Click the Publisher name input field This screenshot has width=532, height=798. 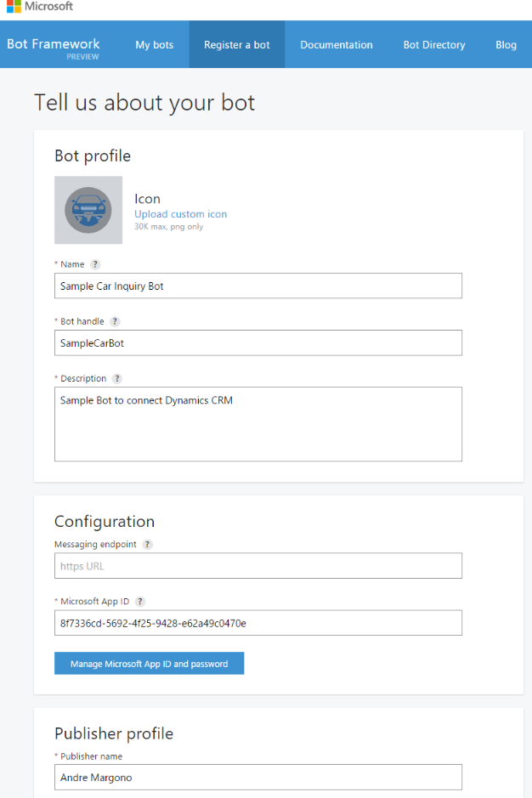click(258, 777)
